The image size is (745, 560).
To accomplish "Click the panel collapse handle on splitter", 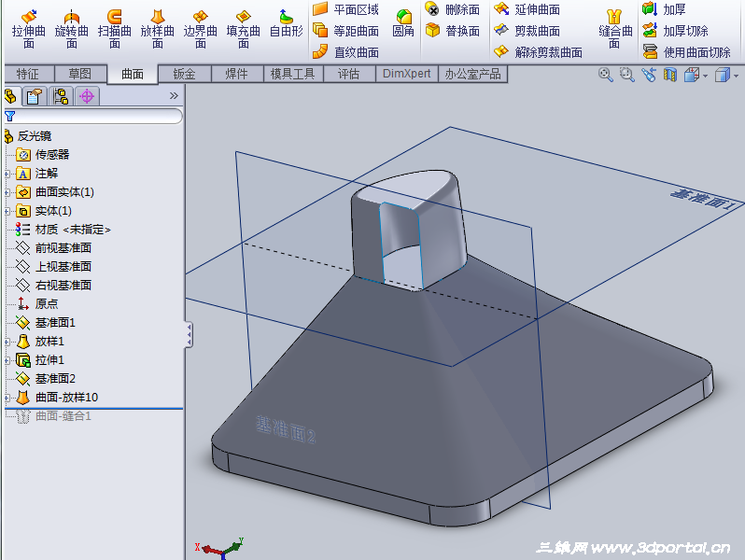I will pos(189,335).
